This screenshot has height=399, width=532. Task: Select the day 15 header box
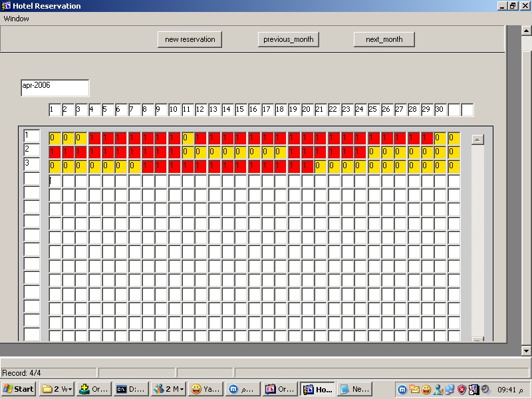(x=241, y=110)
